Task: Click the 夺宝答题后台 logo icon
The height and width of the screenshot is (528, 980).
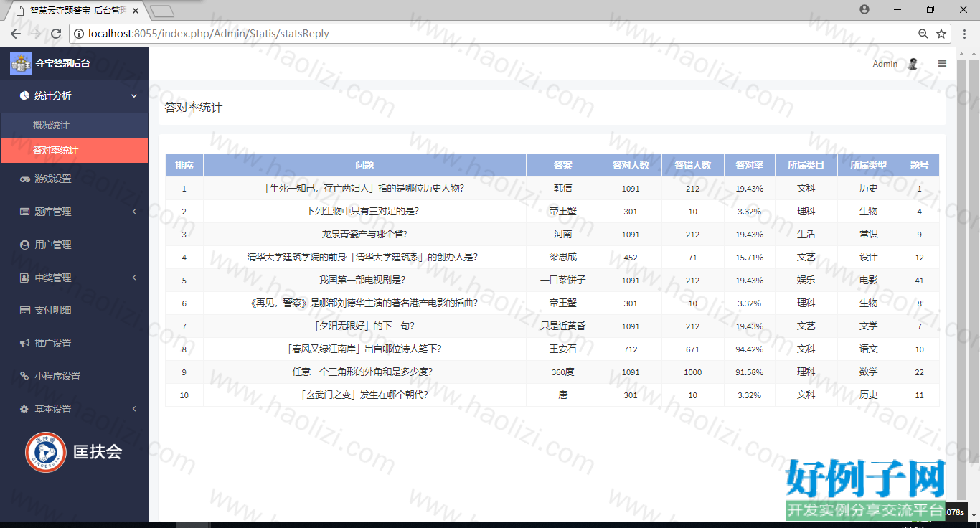Action: 21,63
